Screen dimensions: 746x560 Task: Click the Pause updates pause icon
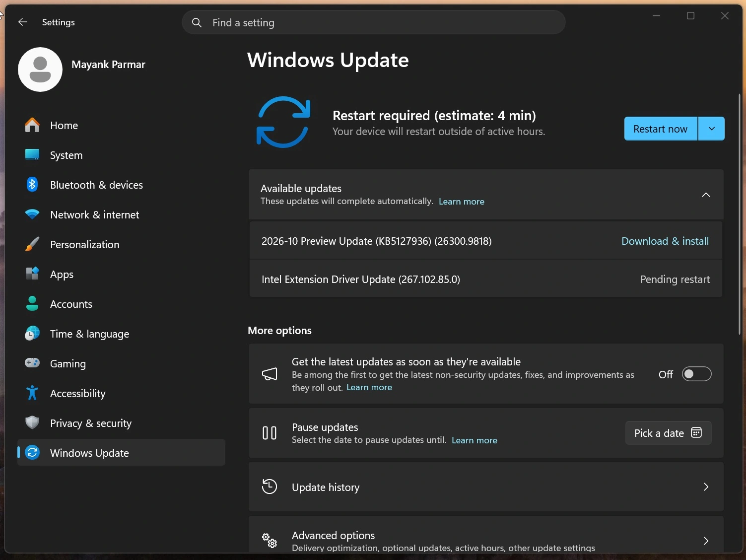(270, 433)
